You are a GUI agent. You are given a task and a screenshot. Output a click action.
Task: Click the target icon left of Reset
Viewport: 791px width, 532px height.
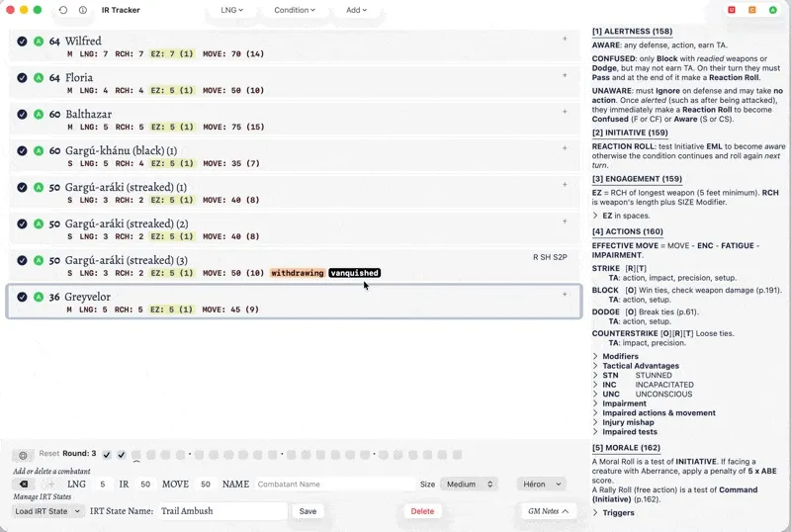(x=23, y=455)
